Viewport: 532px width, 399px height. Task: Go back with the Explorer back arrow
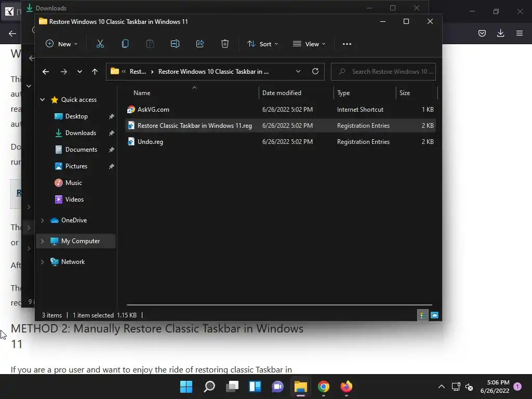(x=46, y=72)
